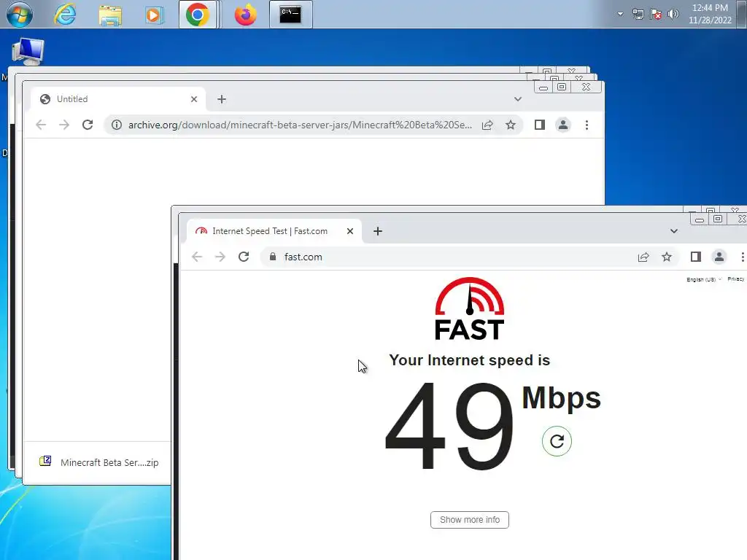Minimize the archive.org Chrome window
The width and height of the screenshot is (747, 560).
543,87
